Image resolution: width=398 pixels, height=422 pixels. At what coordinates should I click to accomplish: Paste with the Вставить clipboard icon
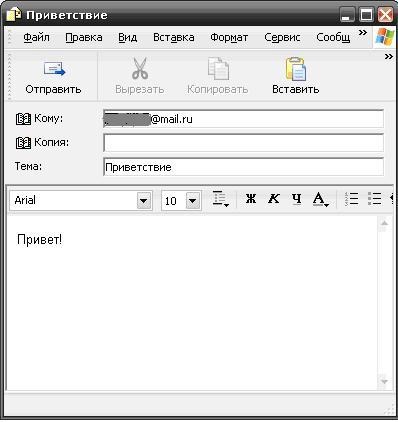click(x=296, y=69)
